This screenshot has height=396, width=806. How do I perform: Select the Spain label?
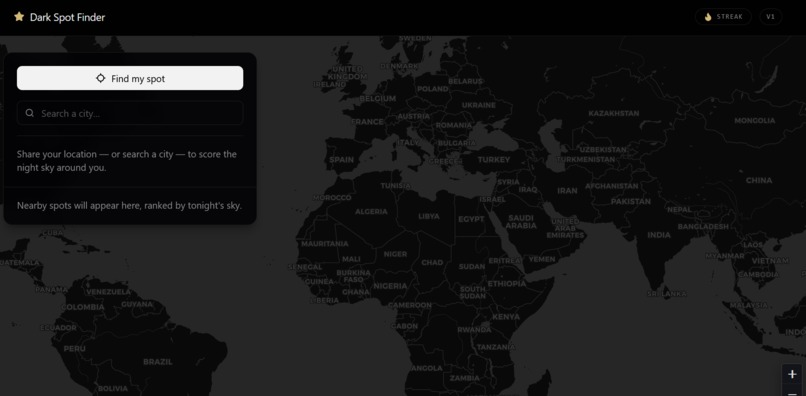click(341, 159)
